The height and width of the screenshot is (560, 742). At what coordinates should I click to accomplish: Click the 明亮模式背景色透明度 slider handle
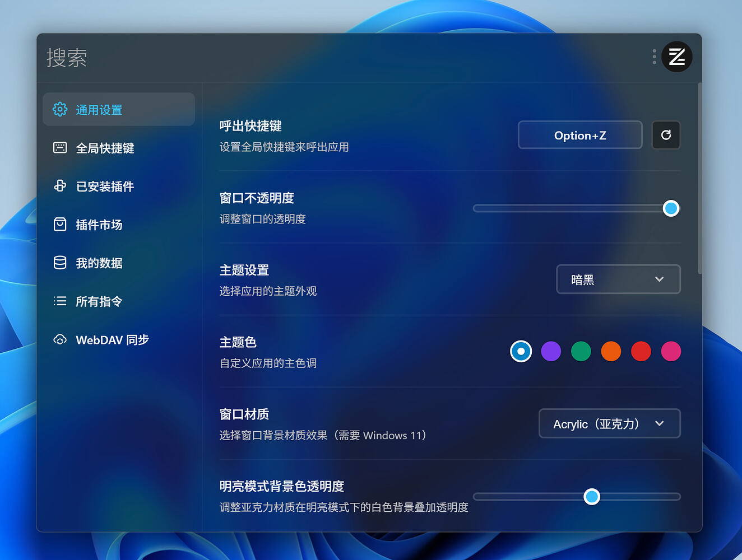point(592,496)
